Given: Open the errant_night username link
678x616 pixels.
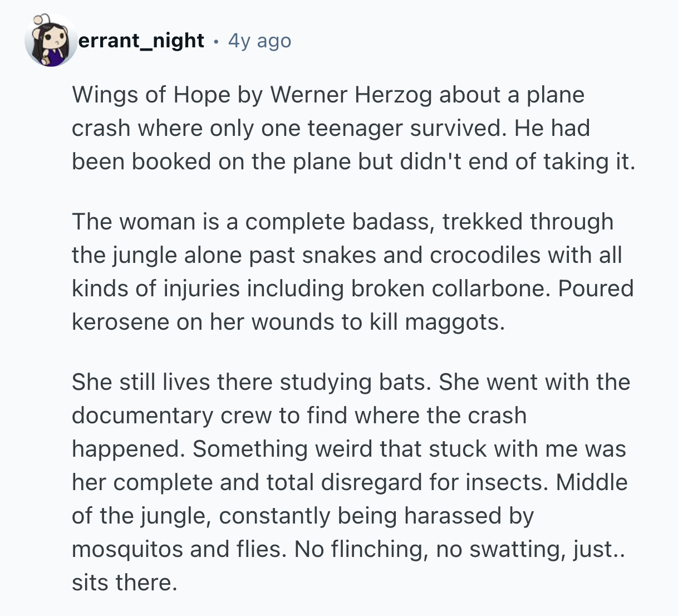Looking at the screenshot, I should pos(141,41).
